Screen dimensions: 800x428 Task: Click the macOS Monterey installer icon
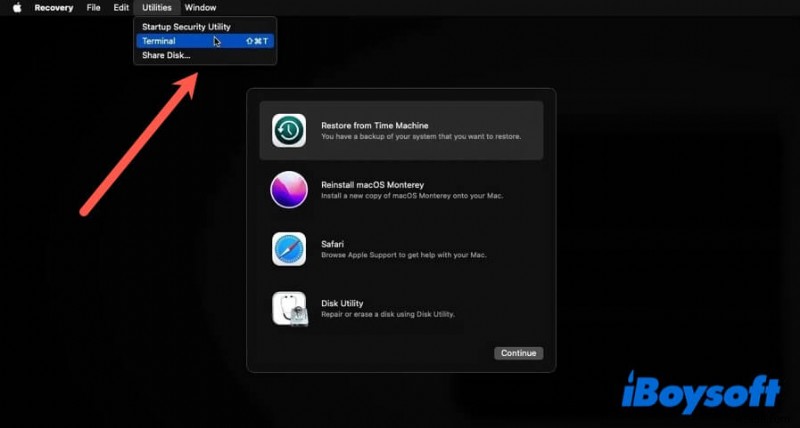289,190
